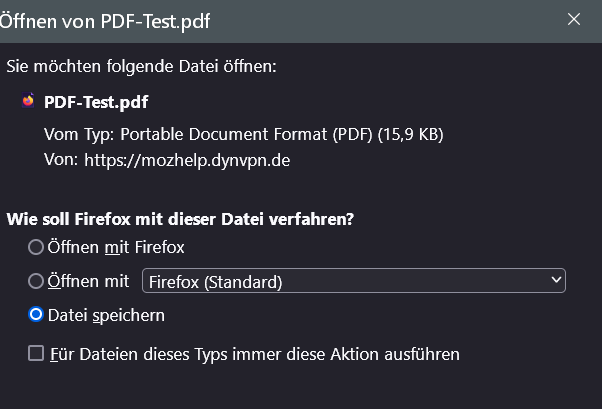Enable "Für Dateien dieses Typs immer" checkbox

click(x=36, y=352)
